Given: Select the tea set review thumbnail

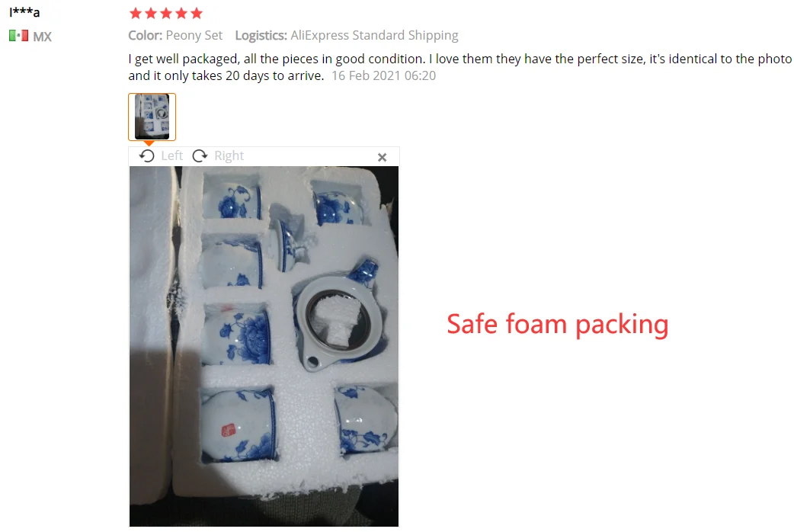Looking at the screenshot, I should (152, 117).
